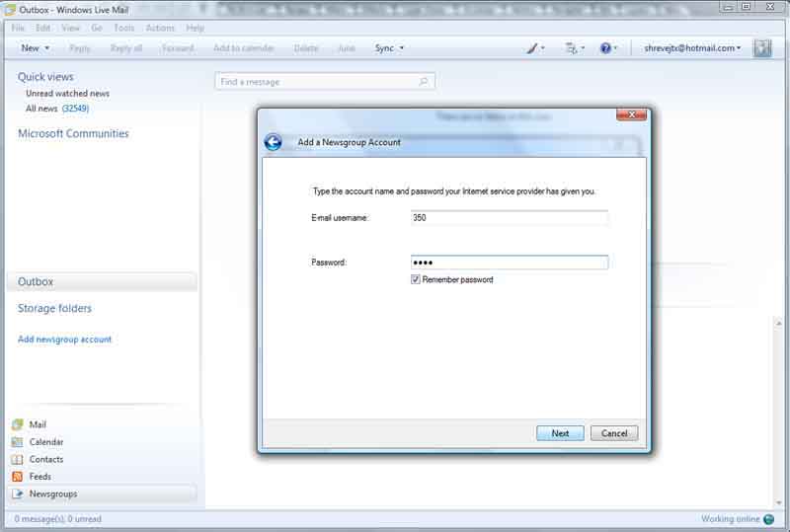The height and width of the screenshot is (532, 790).
Task: Click the Reply toolbar button
Action: (80, 48)
